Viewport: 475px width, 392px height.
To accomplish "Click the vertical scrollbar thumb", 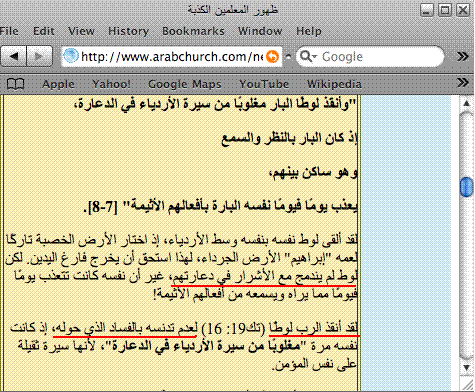I will tap(466, 187).
